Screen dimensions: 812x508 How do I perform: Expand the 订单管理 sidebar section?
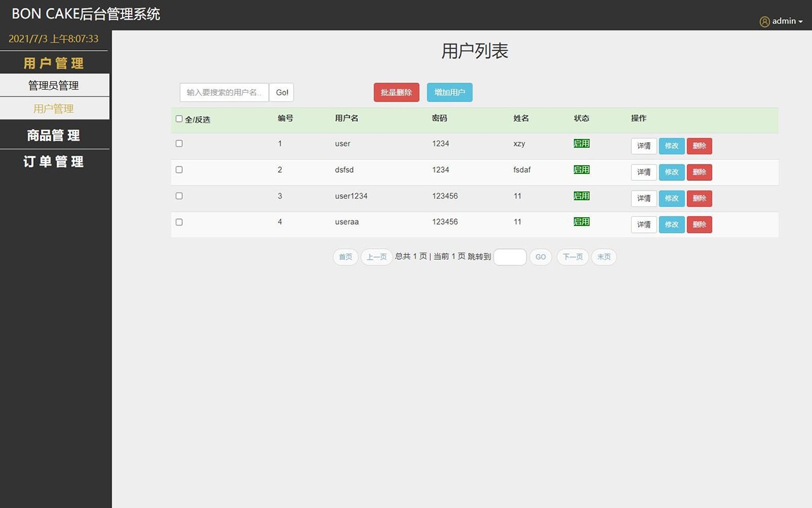(54, 162)
